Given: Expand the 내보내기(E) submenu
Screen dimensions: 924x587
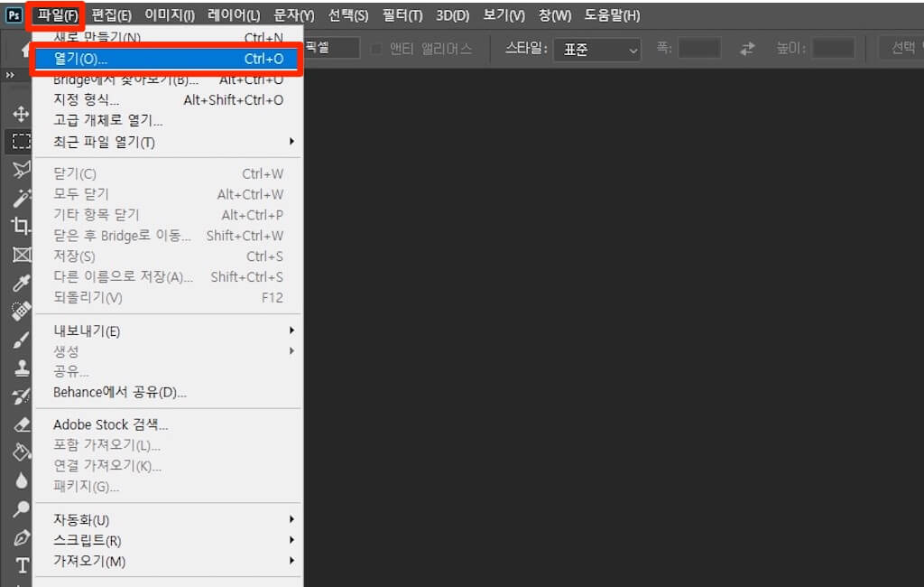Looking at the screenshot, I should (x=167, y=331).
